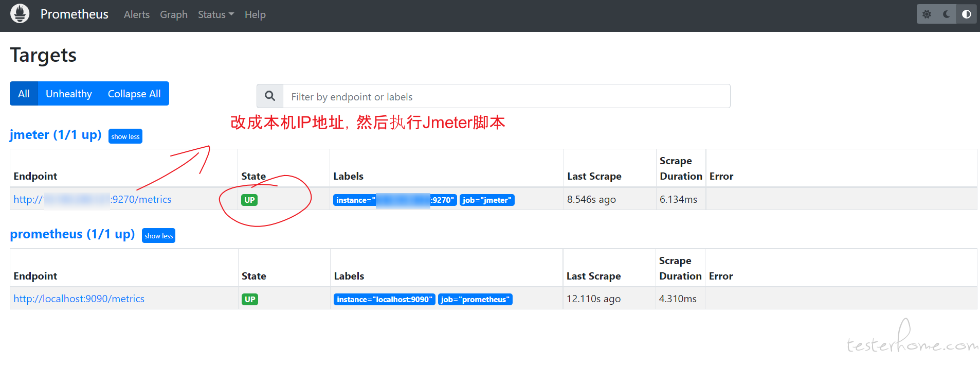Click the Last Scrape header in prometheus table

tap(594, 276)
